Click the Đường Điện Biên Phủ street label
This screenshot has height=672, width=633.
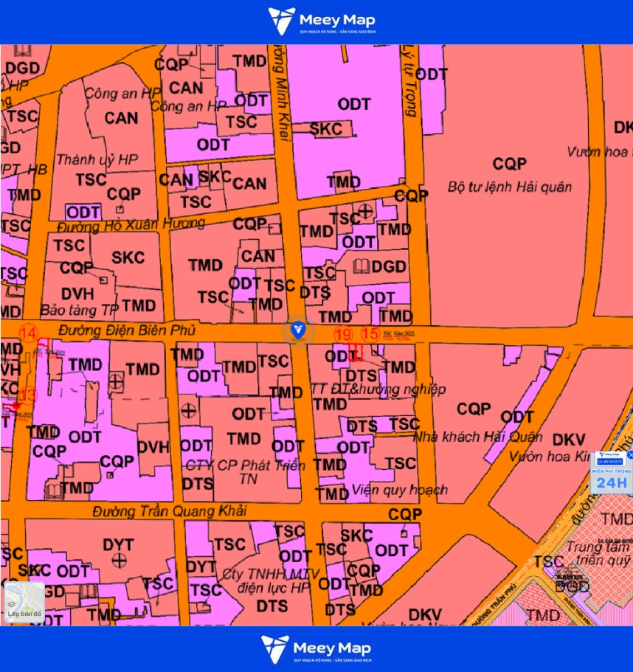[127, 330]
